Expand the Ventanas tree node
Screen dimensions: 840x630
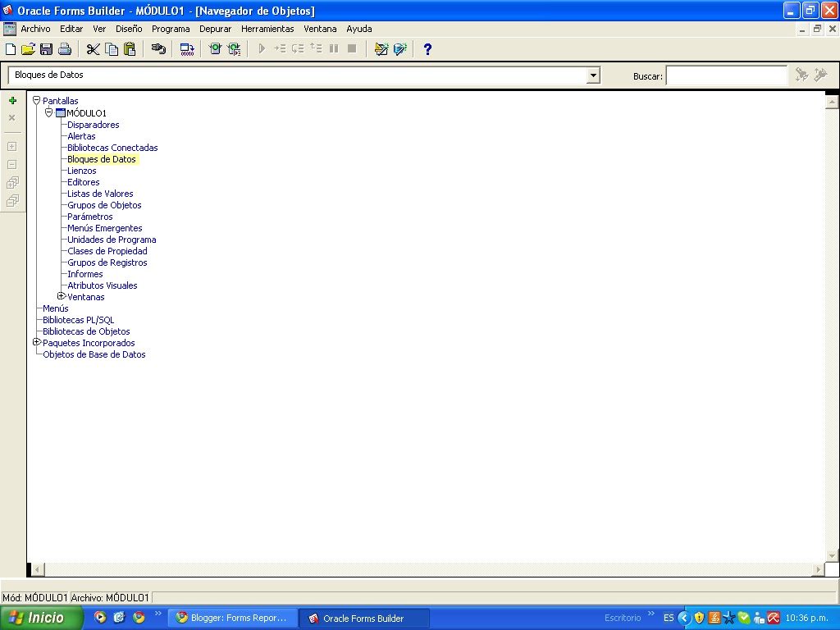[x=61, y=296]
